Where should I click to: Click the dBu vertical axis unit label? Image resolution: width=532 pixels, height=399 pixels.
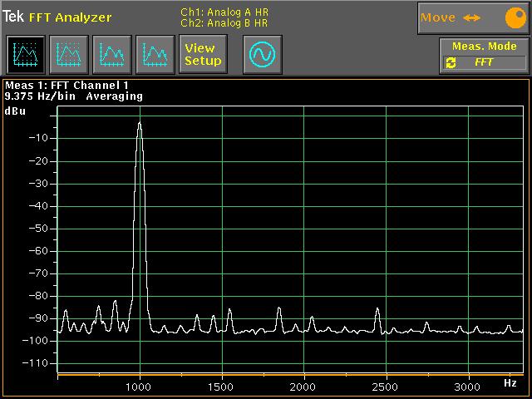click(x=15, y=111)
